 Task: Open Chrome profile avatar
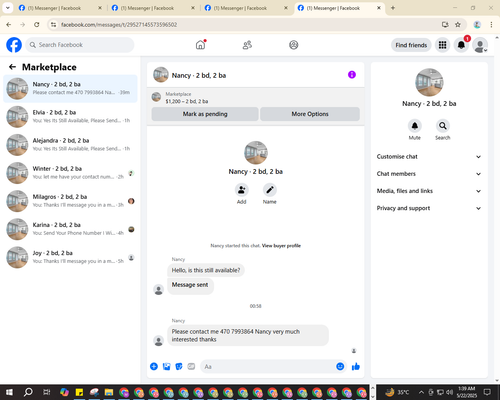[477, 25]
